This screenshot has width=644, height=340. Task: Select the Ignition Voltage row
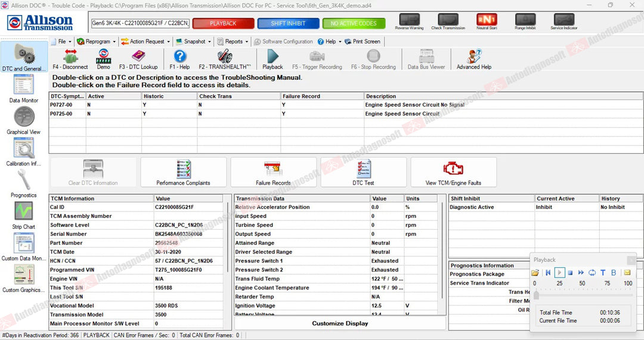(336, 305)
